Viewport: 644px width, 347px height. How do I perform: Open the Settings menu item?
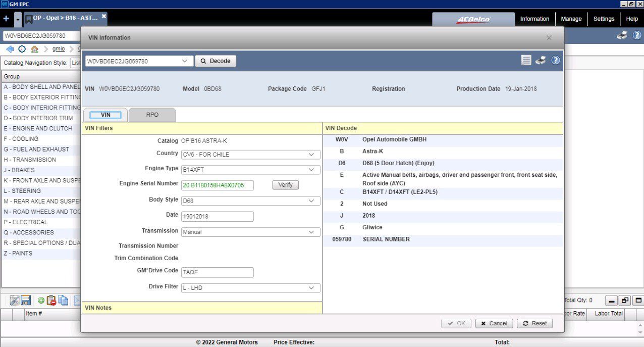[604, 19]
